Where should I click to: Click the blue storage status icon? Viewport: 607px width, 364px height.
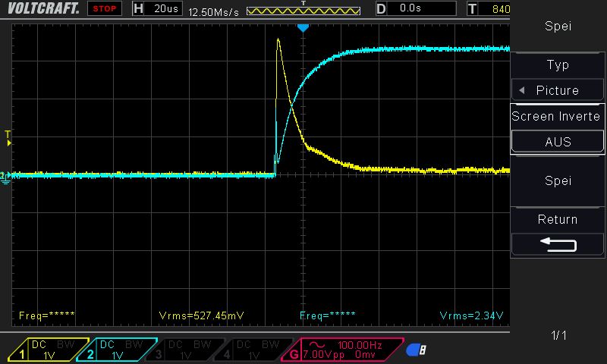[x=416, y=350]
